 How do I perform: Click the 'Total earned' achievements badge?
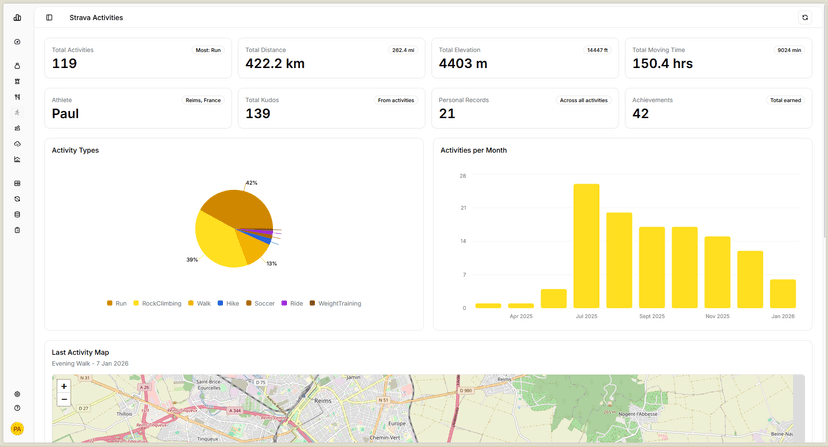tap(785, 100)
